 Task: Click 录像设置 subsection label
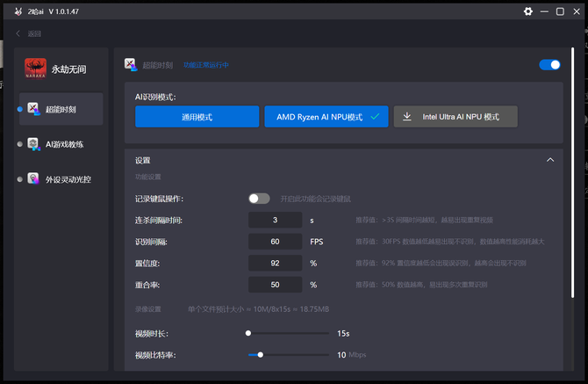[147, 309]
